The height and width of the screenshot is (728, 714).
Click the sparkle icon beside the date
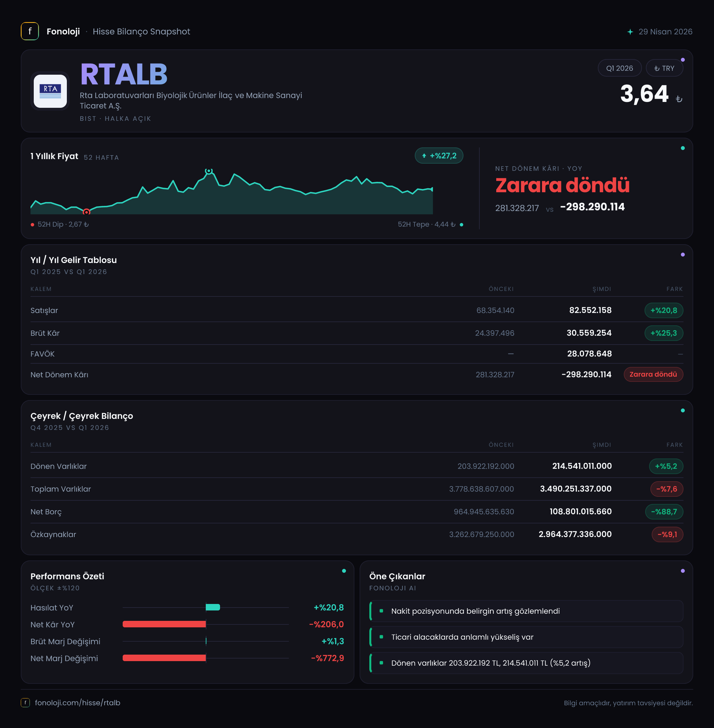pyautogui.click(x=630, y=32)
